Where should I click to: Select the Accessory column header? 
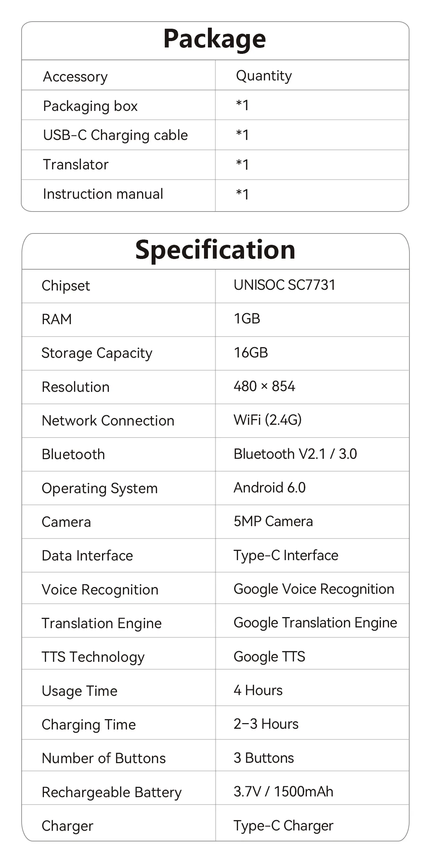75,77
